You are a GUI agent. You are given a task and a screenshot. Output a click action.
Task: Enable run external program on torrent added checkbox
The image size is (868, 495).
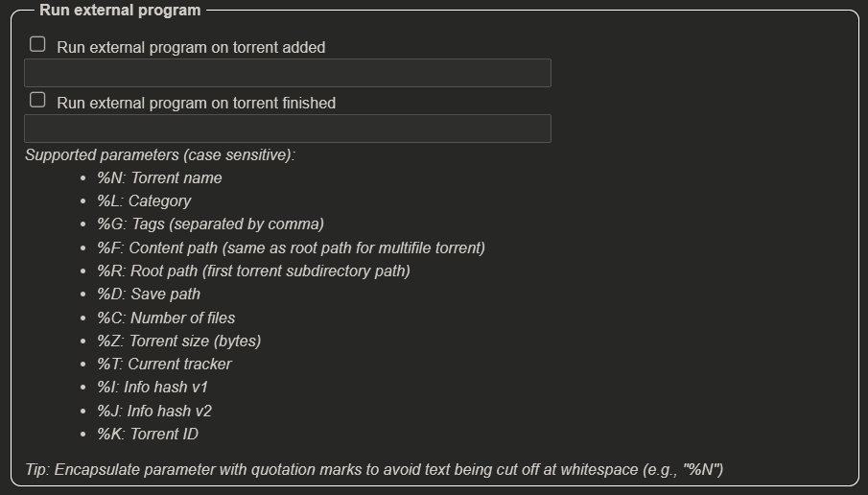tap(37, 44)
